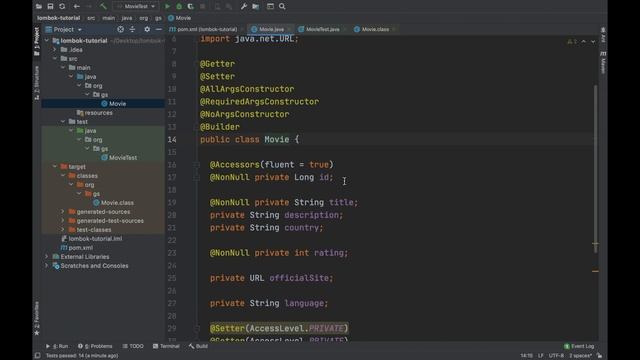Screen dimensions: 640x360
Task: Toggle the Structure side tool tab
Action: click(37, 82)
